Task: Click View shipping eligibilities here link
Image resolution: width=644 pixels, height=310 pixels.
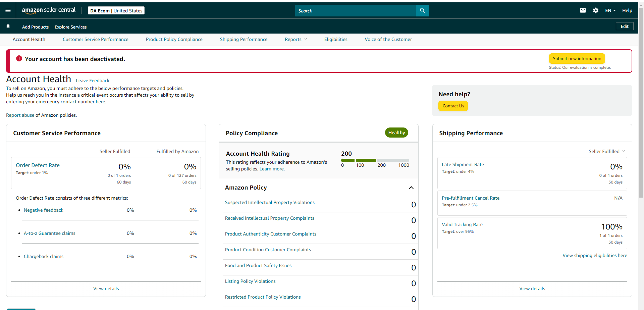Action: (595, 255)
